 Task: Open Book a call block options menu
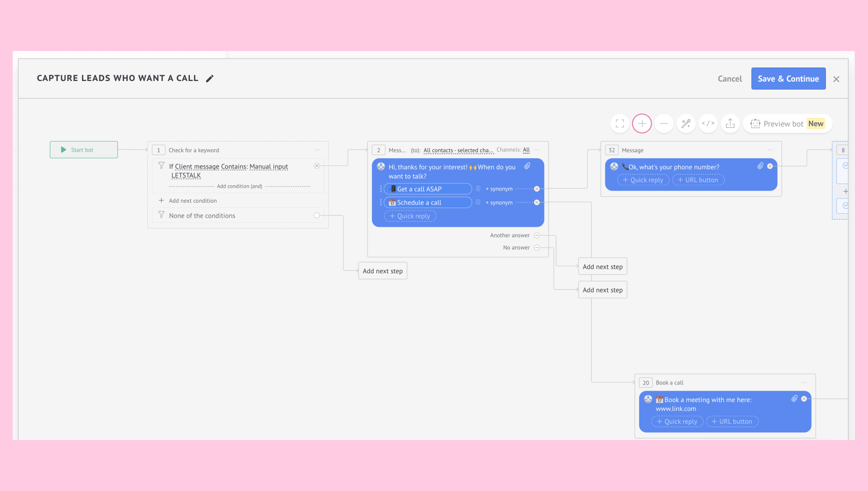point(804,382)
